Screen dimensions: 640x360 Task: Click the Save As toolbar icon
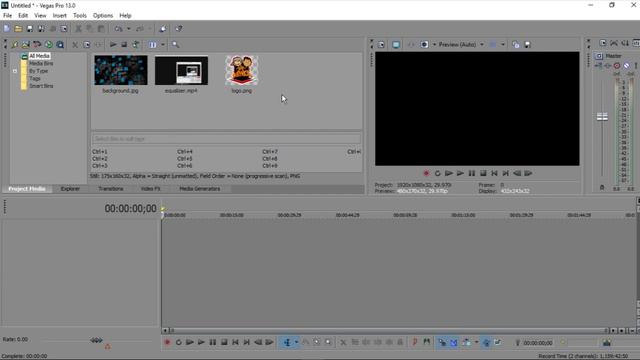pos(41,29)
